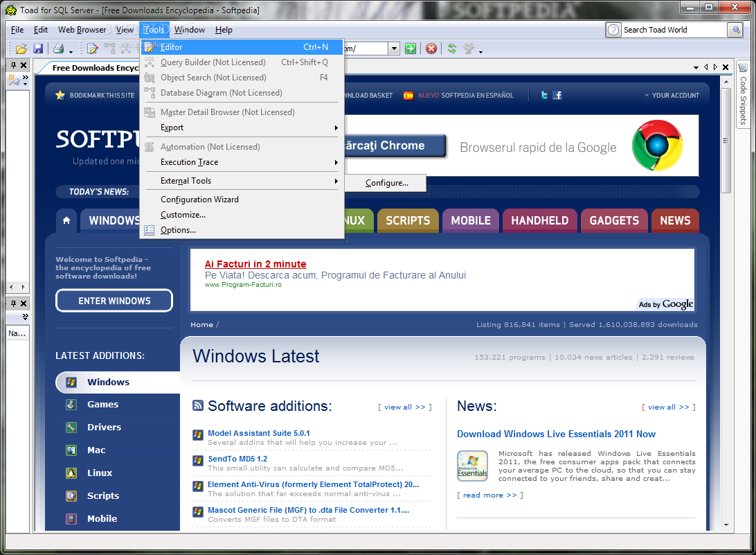Click view all link under News

coord(669,407)
